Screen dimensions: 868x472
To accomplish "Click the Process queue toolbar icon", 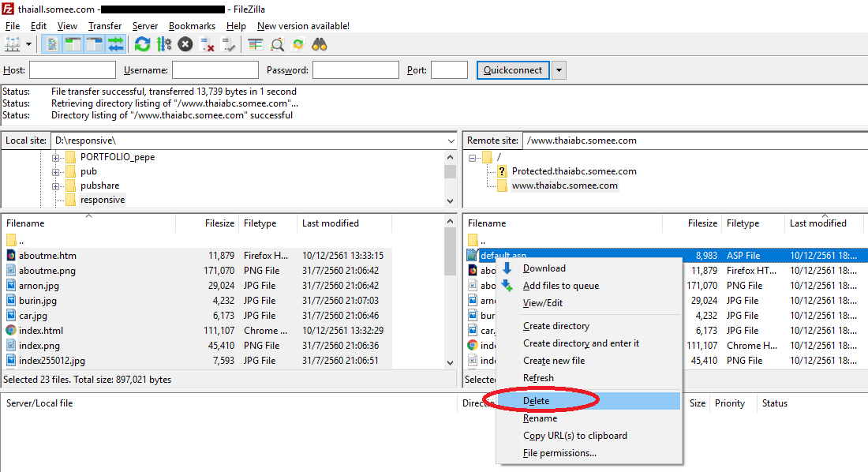I will 163,44.
